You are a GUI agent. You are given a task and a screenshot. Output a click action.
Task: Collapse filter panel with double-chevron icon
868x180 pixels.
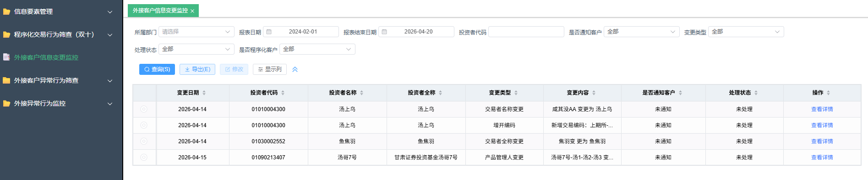[x=295, y=69]
